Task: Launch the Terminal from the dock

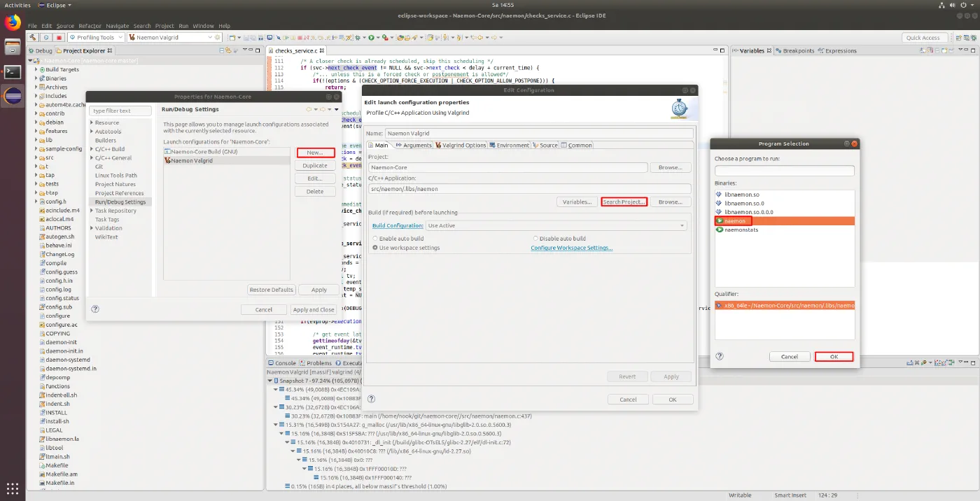Action: 12,71
